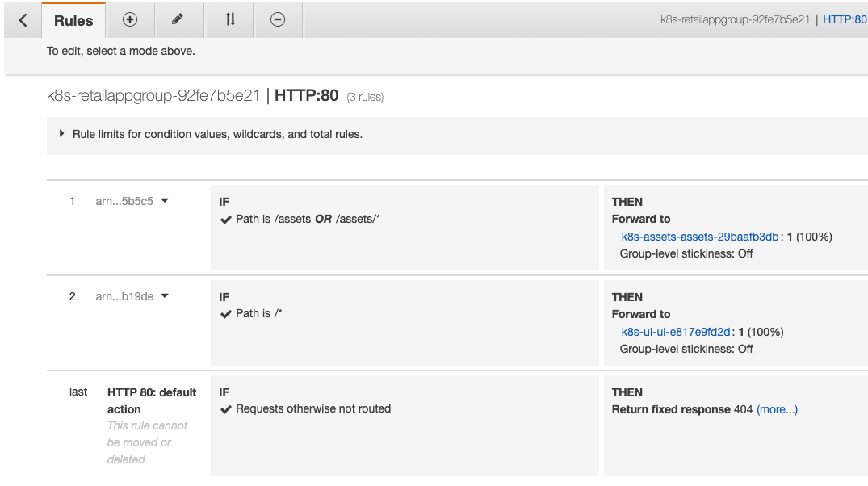Click the 'Path is /assets OR /assets/*' condition
868x486 pixels.
click(308, 220)
